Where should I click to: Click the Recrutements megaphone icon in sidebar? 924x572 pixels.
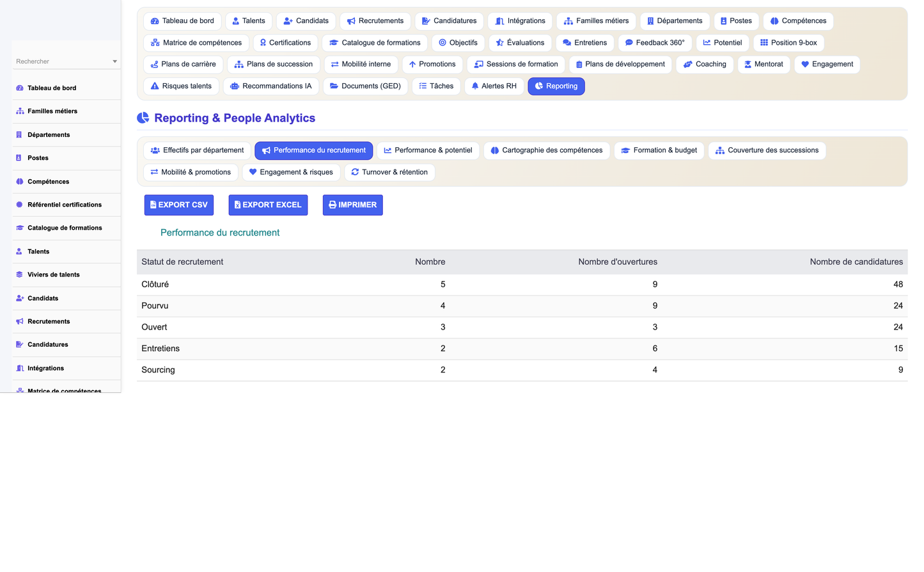(x=20, y=321)
